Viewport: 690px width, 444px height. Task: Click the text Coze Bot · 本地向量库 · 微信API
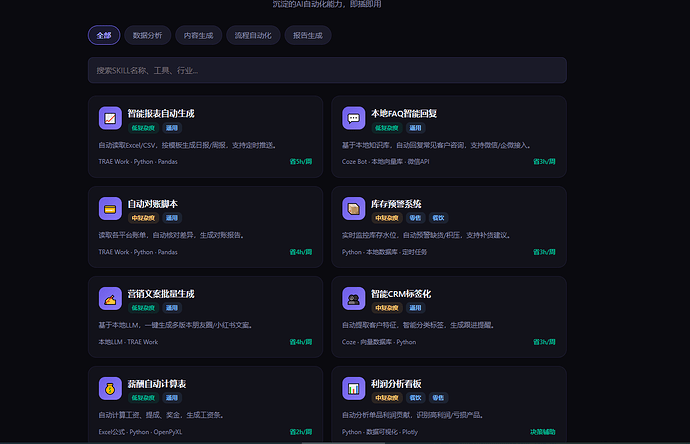coord(385,161)
